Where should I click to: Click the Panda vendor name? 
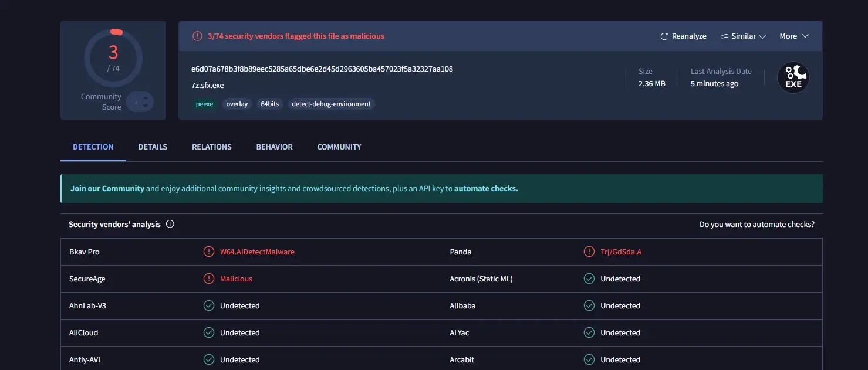(x=461, y=252)
